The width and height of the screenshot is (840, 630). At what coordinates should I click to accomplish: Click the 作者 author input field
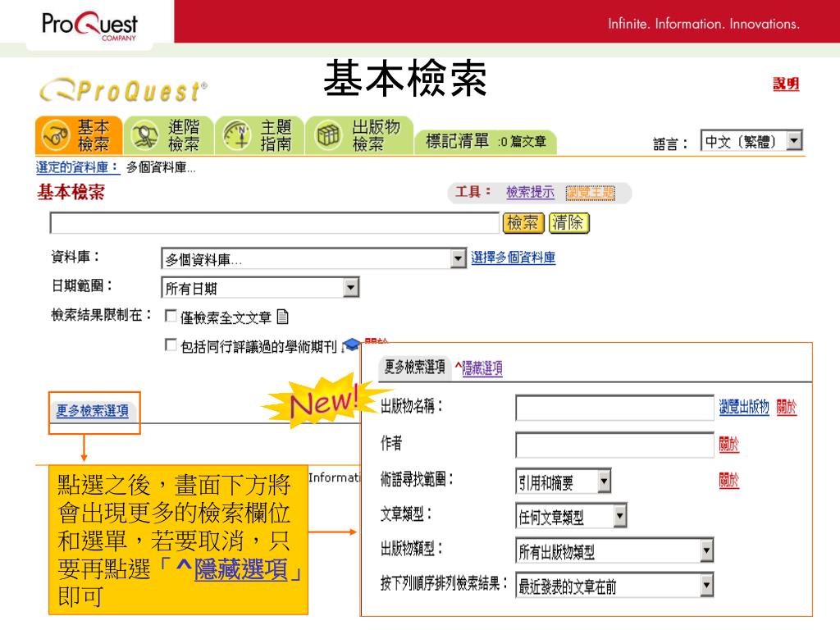click(x=614, y=445)
